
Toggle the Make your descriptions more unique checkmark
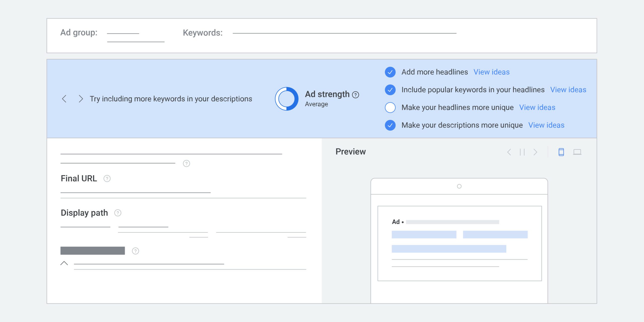click(x=390, y=125)
